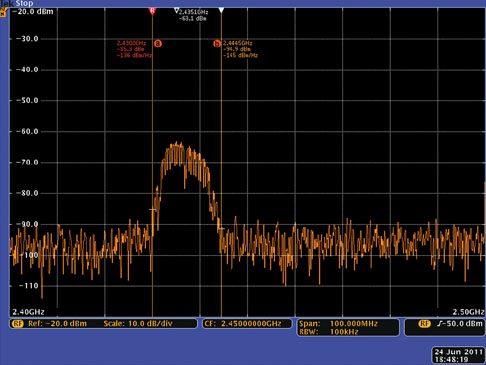Select the red reference marker R

point(152,11)
